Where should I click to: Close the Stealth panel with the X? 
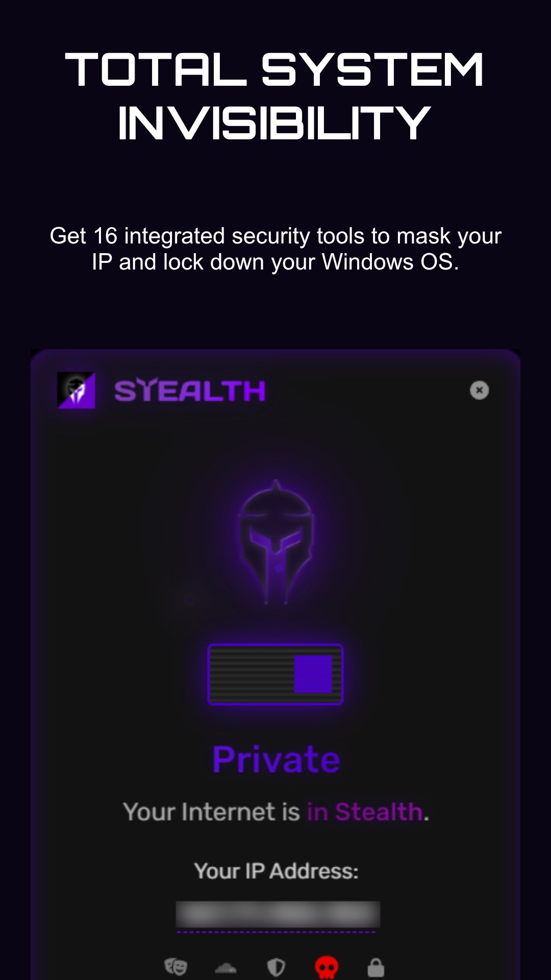tap(479, 390)
